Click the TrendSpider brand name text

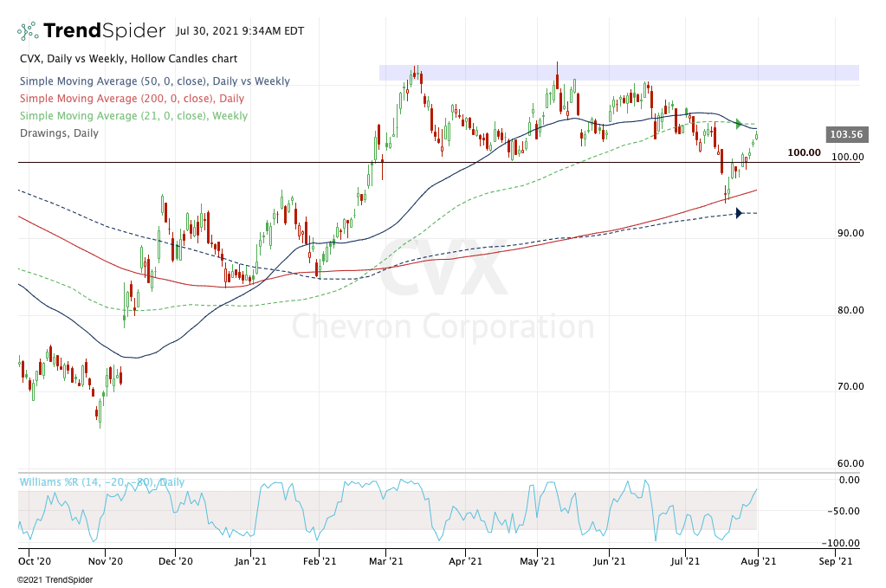pyautogui.click(x=105, y=30)
